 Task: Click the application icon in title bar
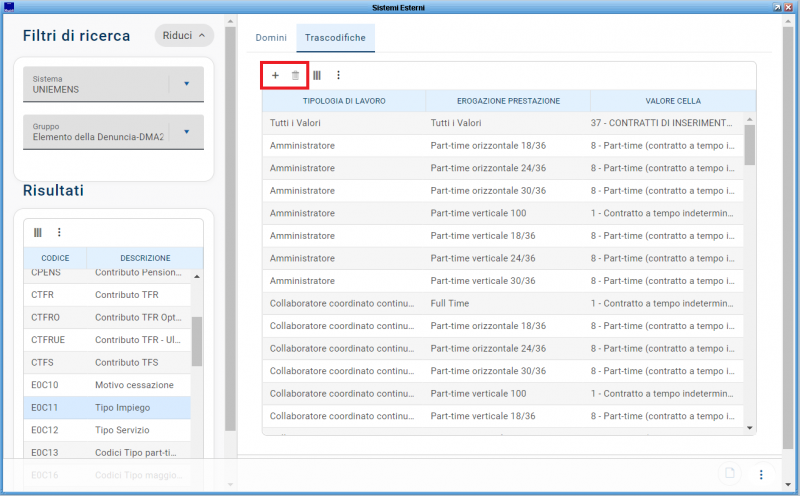[x=9, y=7]
